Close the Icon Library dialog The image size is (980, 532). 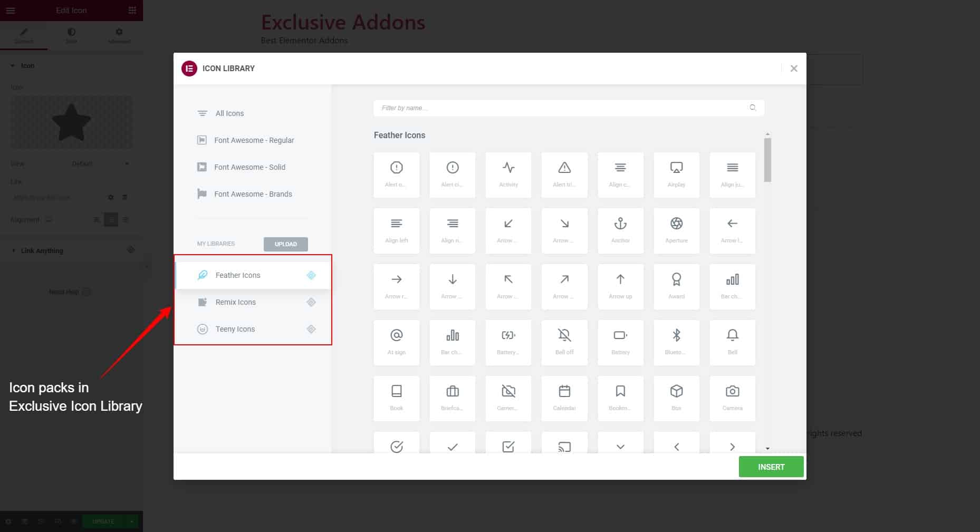click(794, 69)
